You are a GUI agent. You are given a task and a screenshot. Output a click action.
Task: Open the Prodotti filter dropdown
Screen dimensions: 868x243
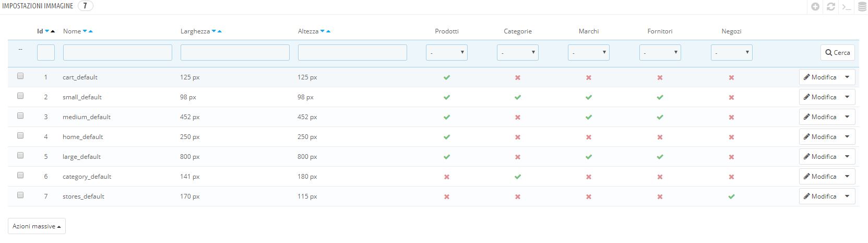[447, 52]
